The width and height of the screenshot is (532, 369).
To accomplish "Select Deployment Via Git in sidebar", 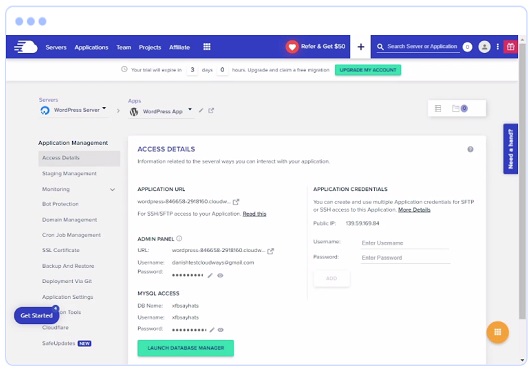I will click(x=67, y=281).
